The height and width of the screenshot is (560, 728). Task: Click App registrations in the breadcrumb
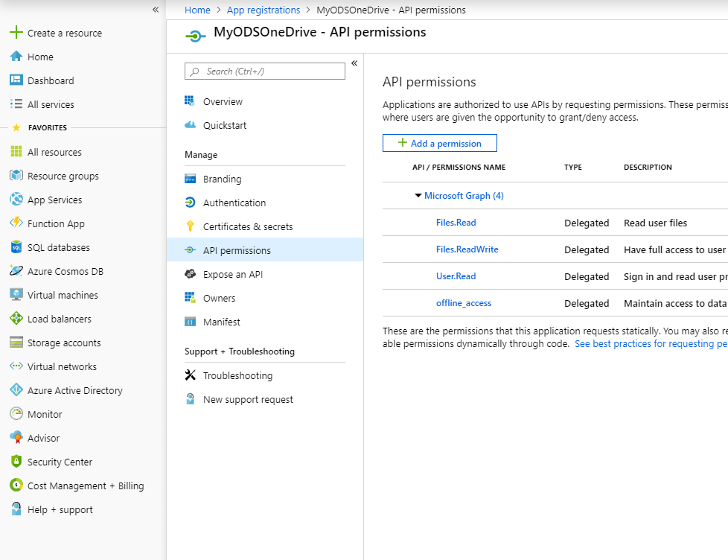tap(264, 10)
